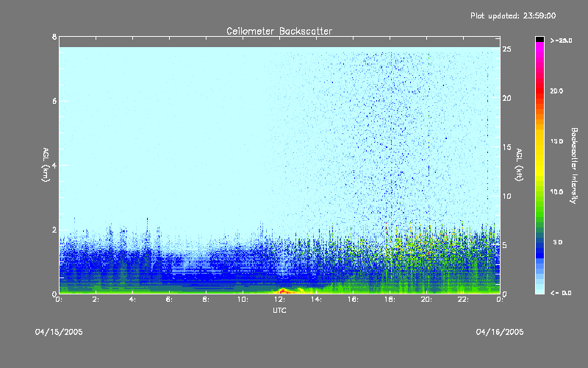This screenshot has width=588, height=368.
Task: Pick the black swatch atop the colorbar
Action: [539, 39]
